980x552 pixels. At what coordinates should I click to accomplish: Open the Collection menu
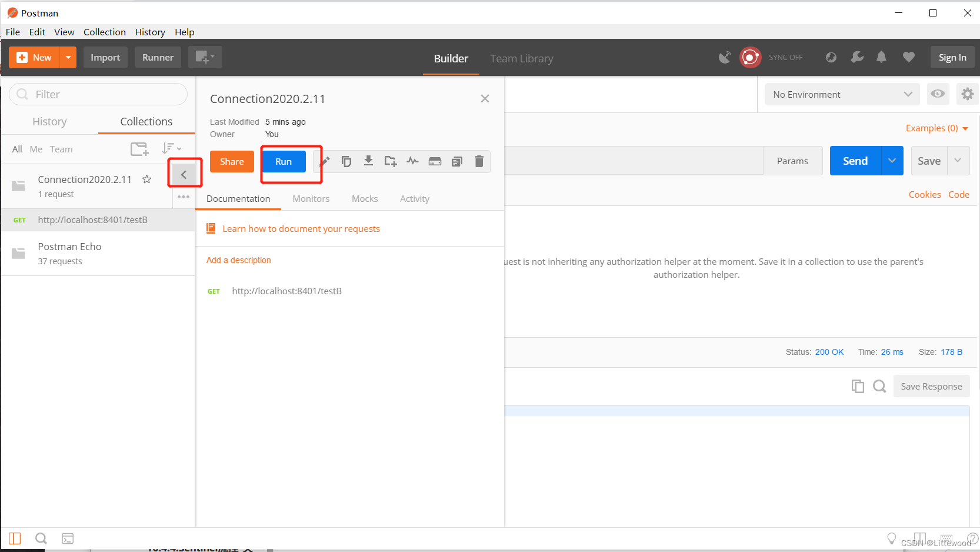pyautogui.click(x=105, y=32)
